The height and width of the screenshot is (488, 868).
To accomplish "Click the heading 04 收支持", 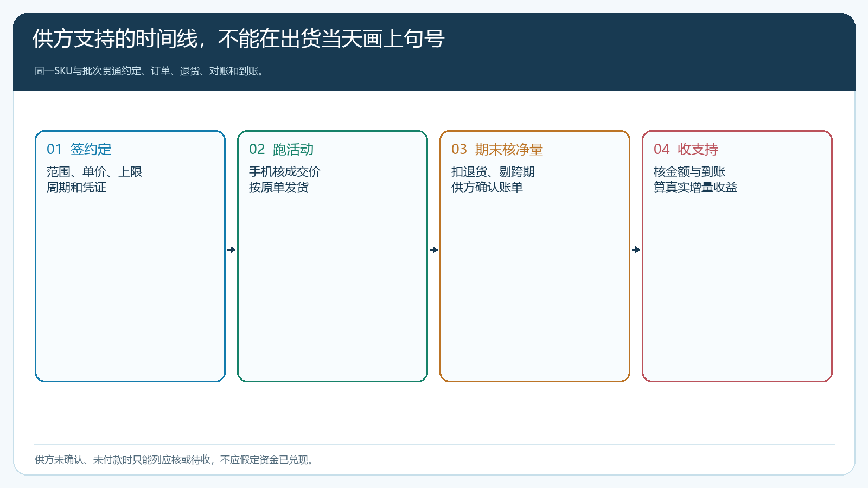I will tap(686, 149).
